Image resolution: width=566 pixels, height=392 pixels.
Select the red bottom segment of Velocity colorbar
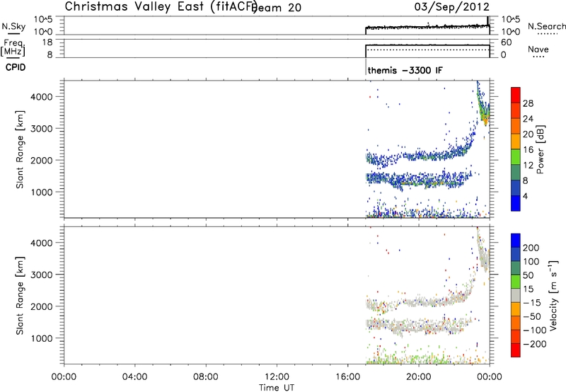click(516, 350)
